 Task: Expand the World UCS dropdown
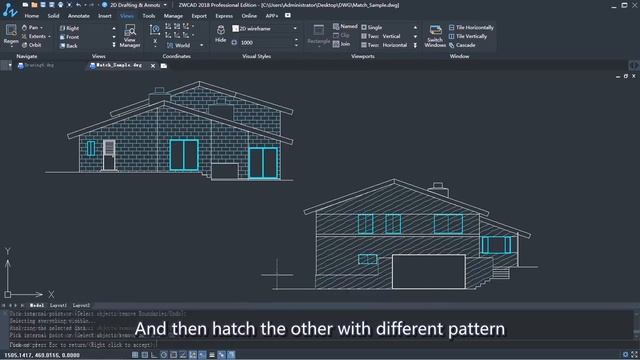(201, 45)
